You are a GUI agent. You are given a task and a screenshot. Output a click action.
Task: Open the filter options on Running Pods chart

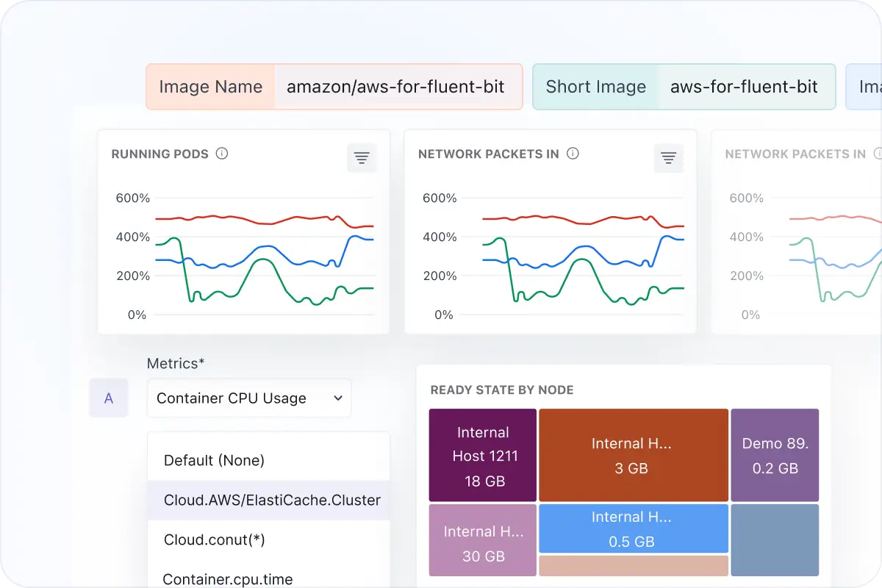pyautogui.click(x=361, y=157)
